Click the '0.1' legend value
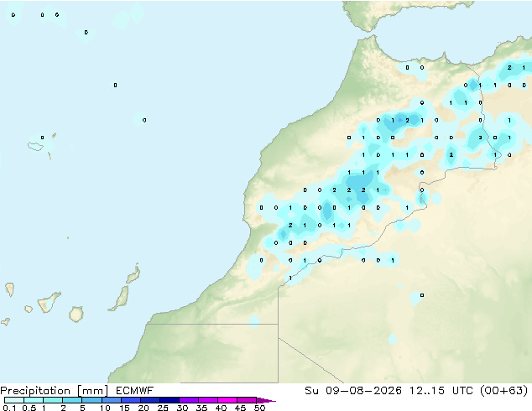 pos(10,408)
